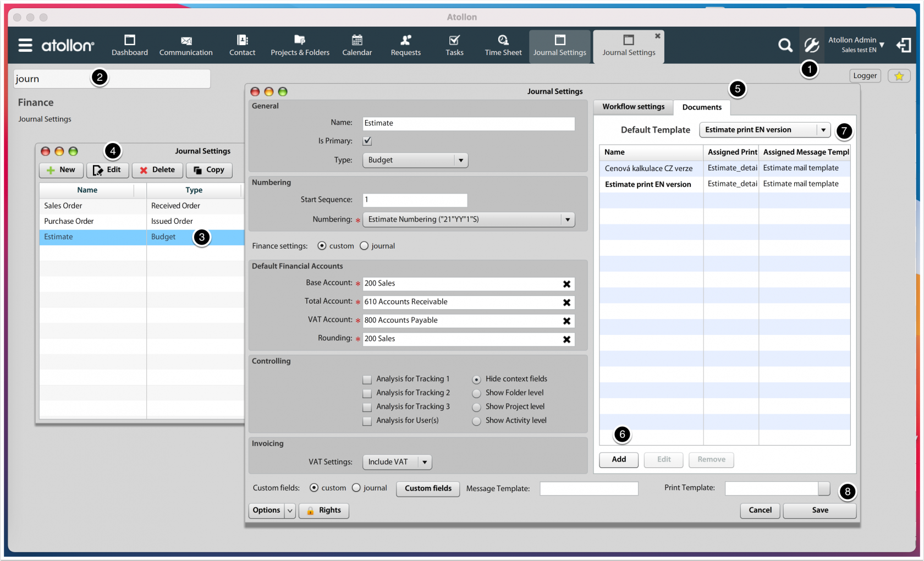Screen dimensions: 924x561
Task: Open the Atollon Admin user menu
Action: [856, 45]
